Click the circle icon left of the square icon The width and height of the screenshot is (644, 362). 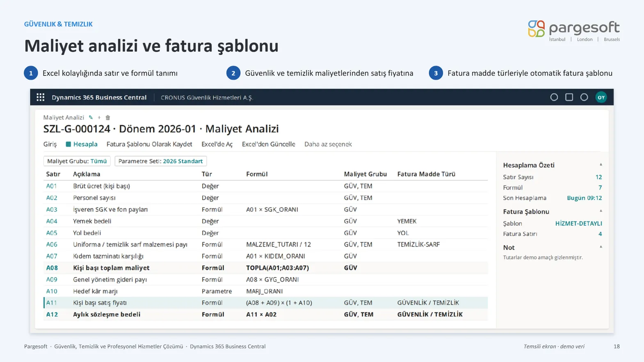click(x=554, y=97)
